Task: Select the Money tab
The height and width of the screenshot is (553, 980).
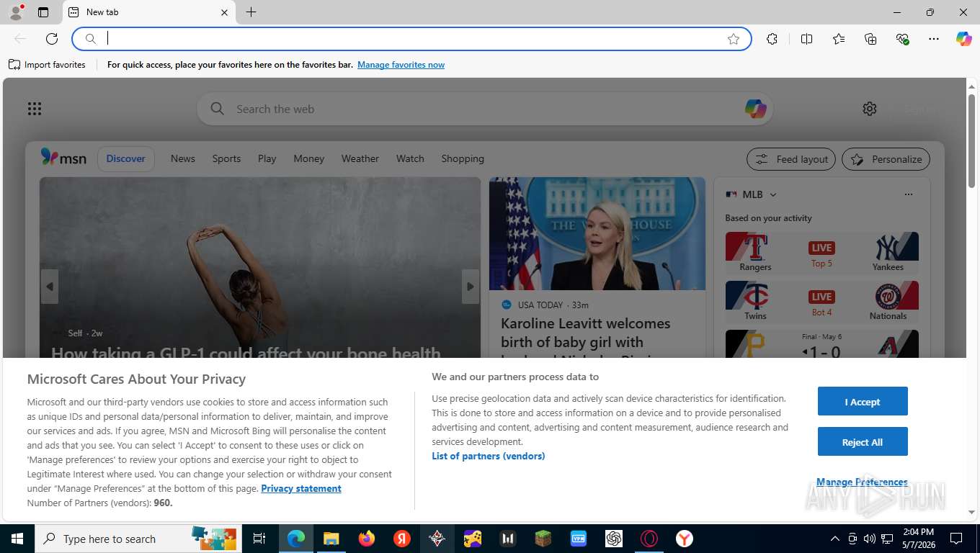Action: 309,158
